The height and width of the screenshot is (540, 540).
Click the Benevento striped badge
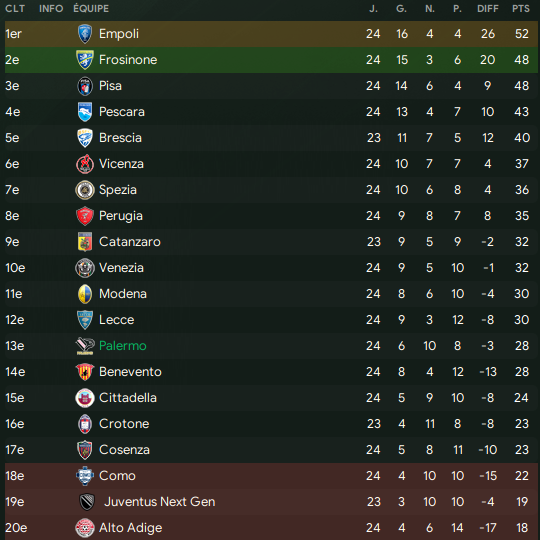84,372
